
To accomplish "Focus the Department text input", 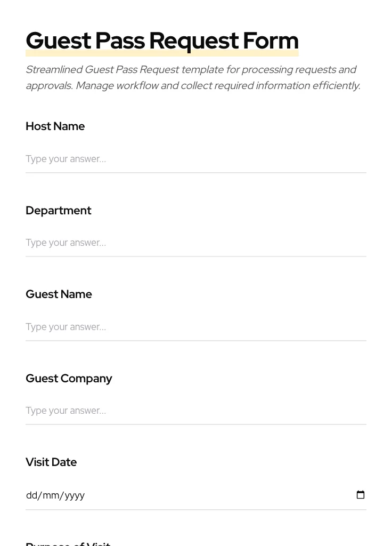I will coord(195,243).
